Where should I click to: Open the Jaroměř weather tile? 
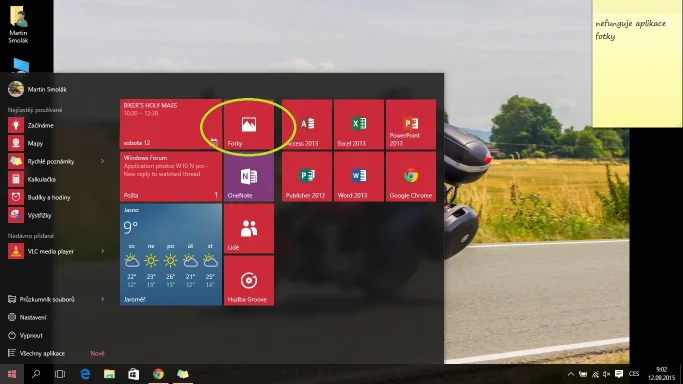point(171,255)
